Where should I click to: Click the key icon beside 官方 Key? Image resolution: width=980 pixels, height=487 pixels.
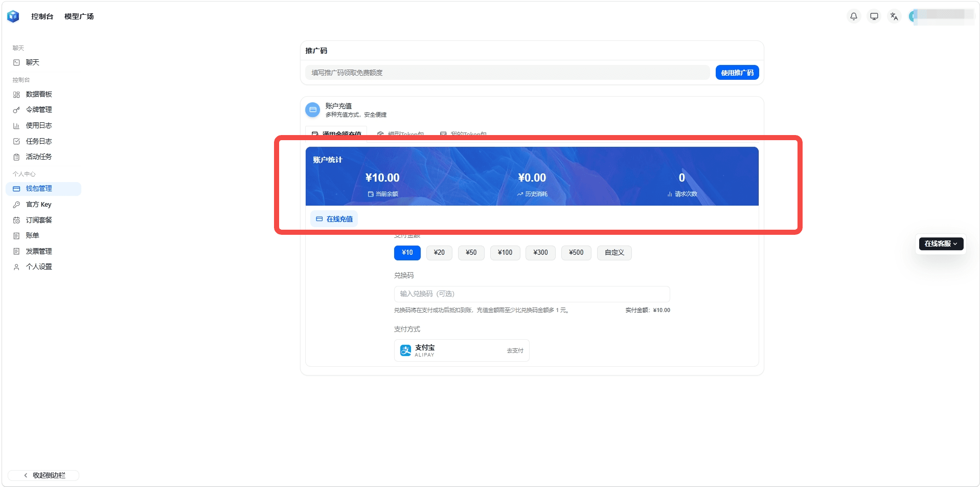(16, 205)
